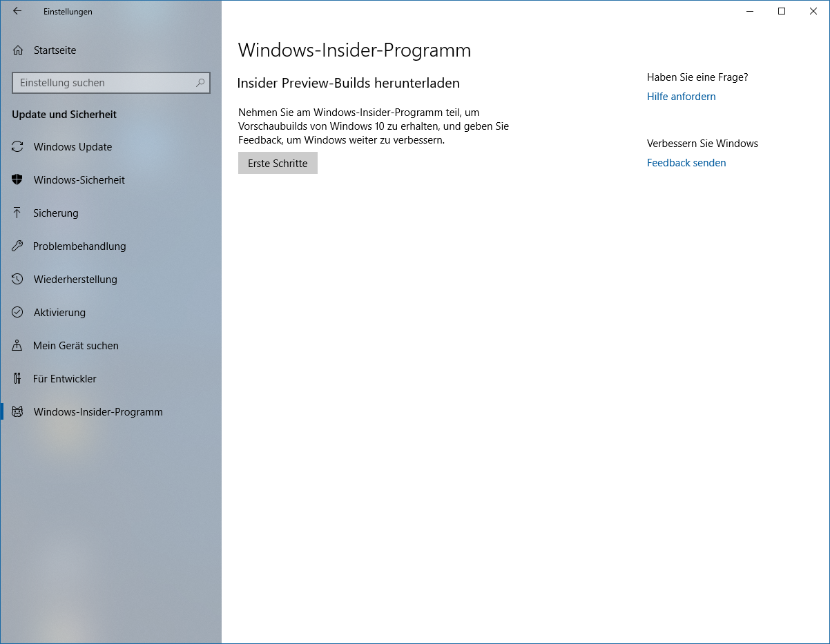
Task: Click the Windows-Insider-Programm page heading
Action: 354,50
